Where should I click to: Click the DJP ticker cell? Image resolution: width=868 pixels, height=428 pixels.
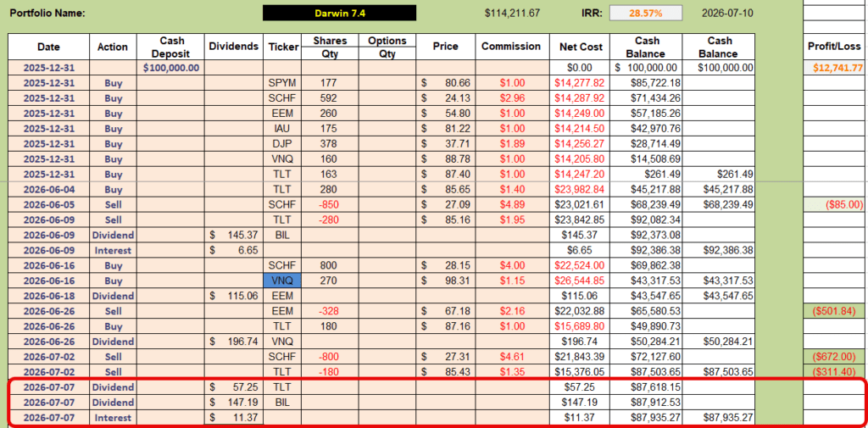point(283,143)
